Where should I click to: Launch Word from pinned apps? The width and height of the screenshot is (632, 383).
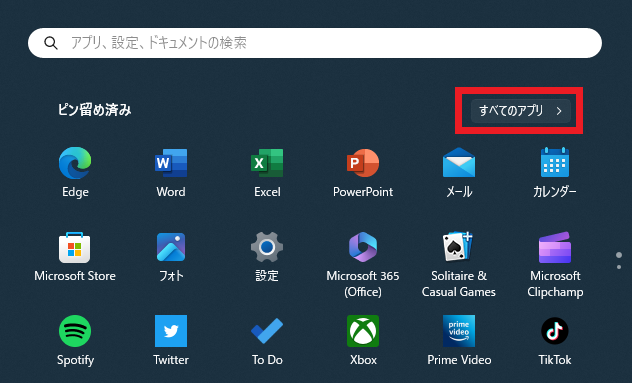(171, 163)
